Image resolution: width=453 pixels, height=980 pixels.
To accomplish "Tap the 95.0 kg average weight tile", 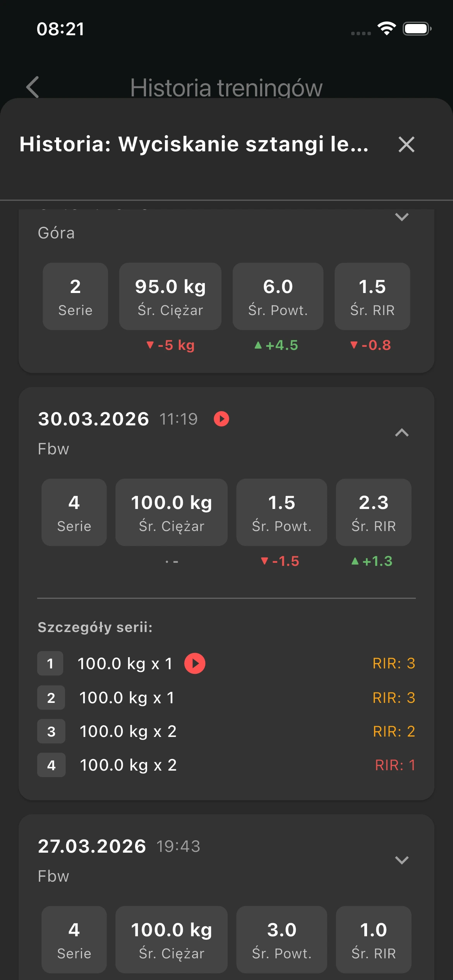I will (170, 296).
